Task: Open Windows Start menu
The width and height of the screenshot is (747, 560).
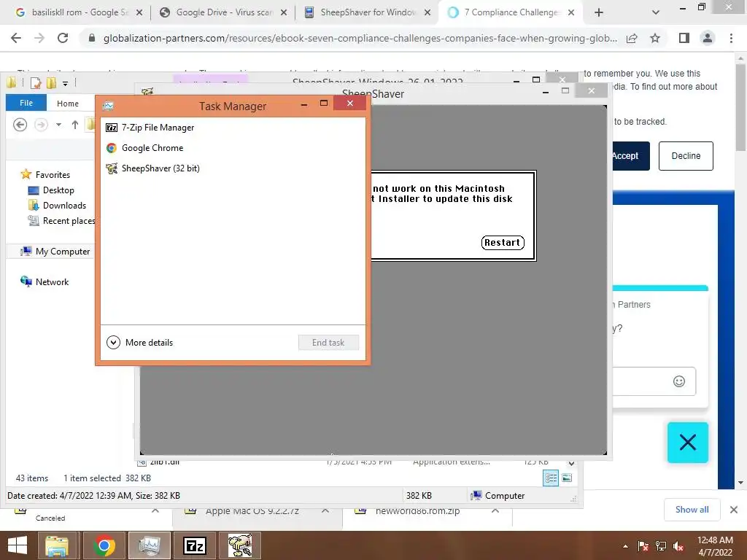Action: pyautogui.click(x=18, y=545)
